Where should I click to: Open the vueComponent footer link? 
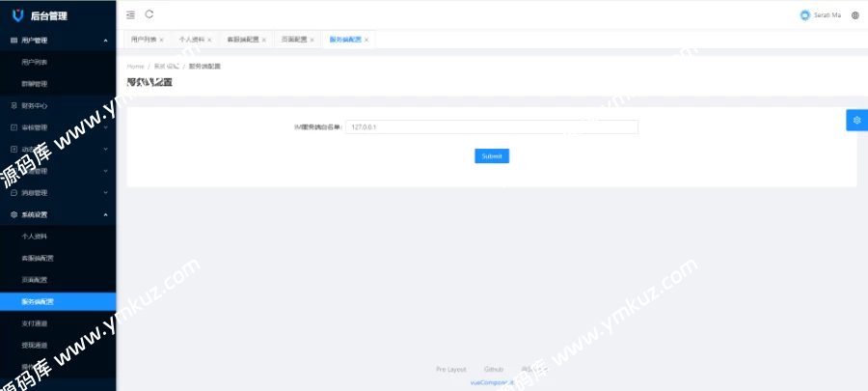point(492,382)
